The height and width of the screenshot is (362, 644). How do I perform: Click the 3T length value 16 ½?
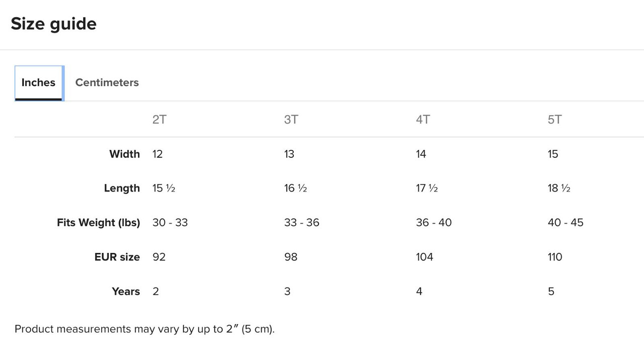(296, 188)
